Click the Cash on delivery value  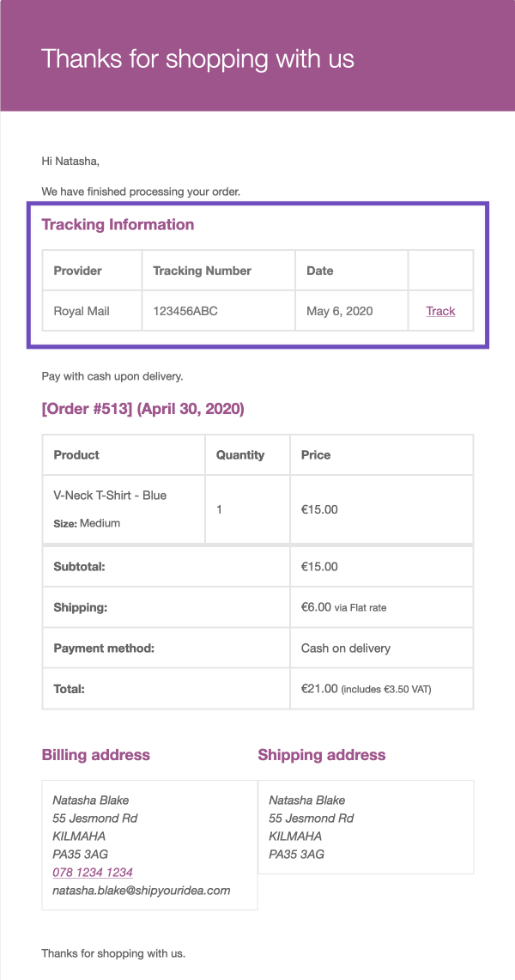point(346,648)
